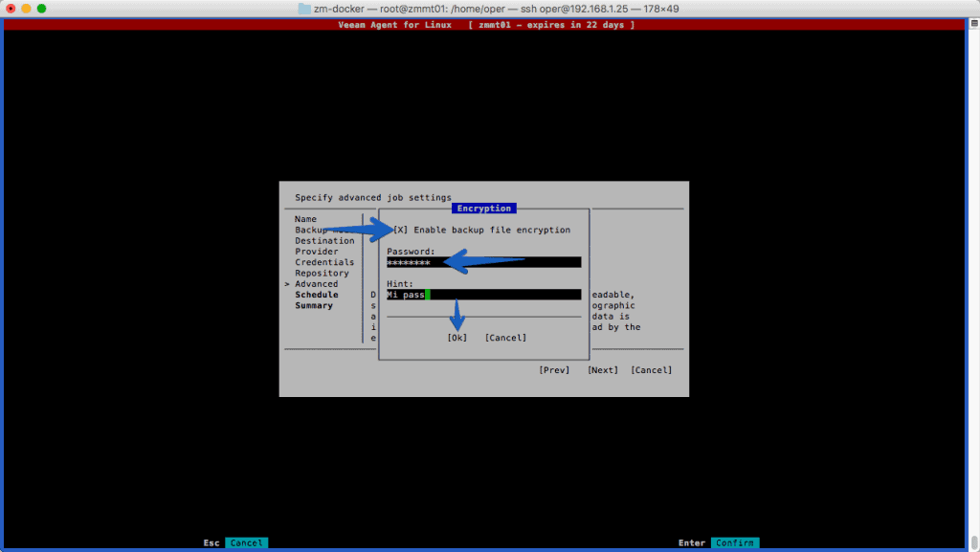The image size is (980, 552).
Task: Open the Summary wizard step
Action: coord(314,305)
